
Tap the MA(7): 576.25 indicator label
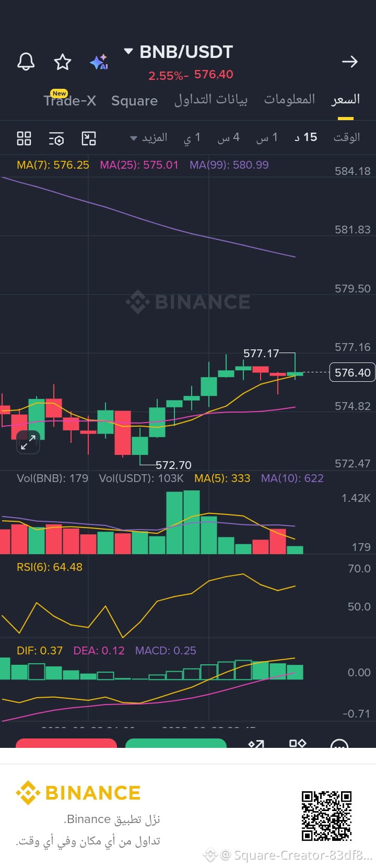click(53, 165)
